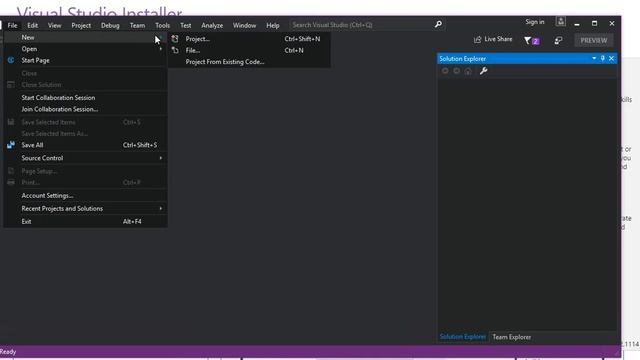Open the Team menu
Screen dimensions: 640x360
coord(138,25)
